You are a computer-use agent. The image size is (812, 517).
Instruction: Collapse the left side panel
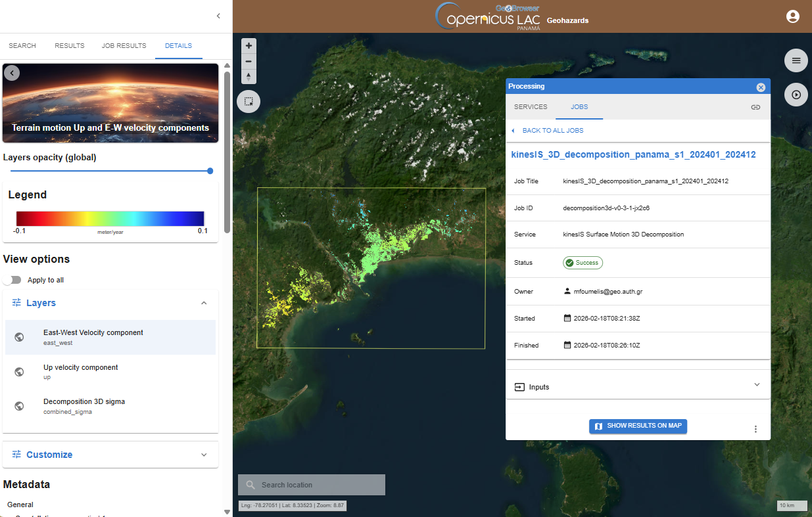tap(218, 16)
